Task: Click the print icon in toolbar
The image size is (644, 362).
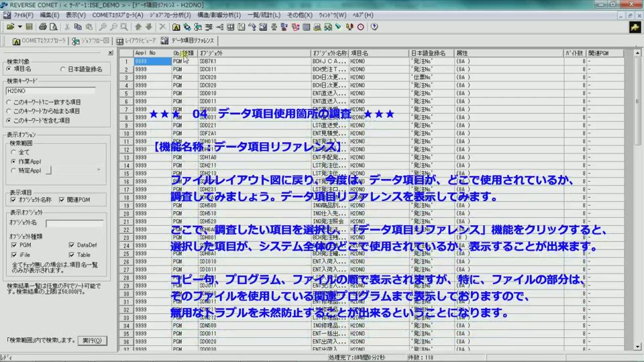Action: (x=43, y=27)
